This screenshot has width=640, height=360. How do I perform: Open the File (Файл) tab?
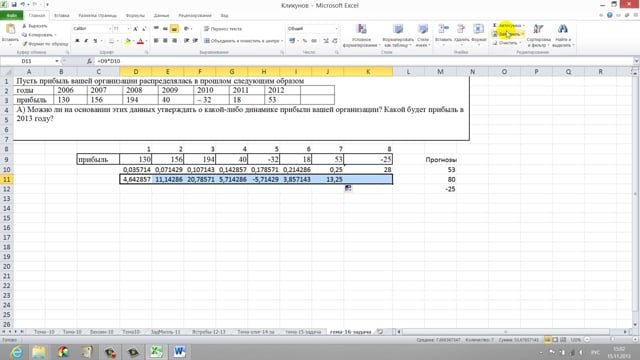coord(11,16)
